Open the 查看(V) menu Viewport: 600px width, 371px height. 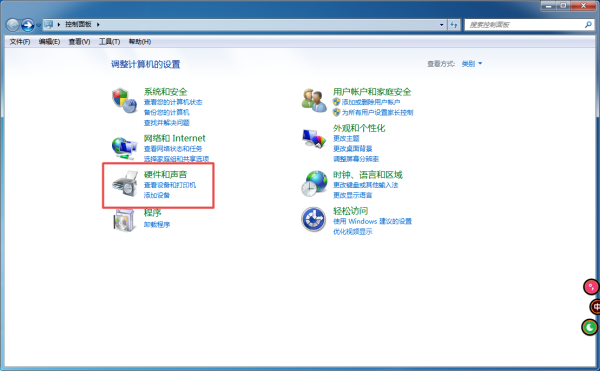coord(79,41)
